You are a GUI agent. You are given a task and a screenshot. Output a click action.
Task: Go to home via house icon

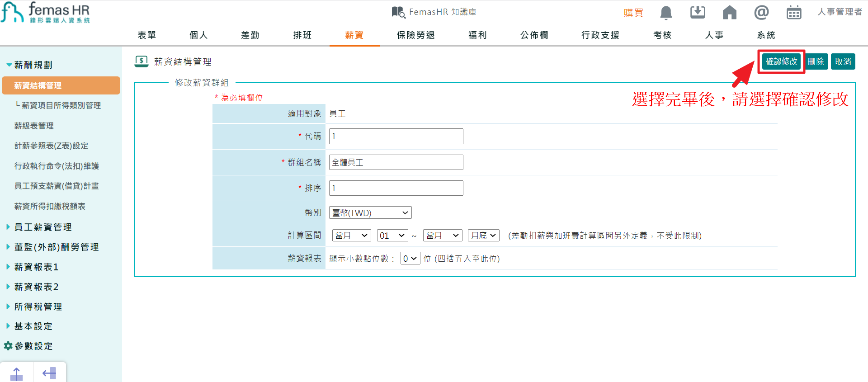click(729, 12)
